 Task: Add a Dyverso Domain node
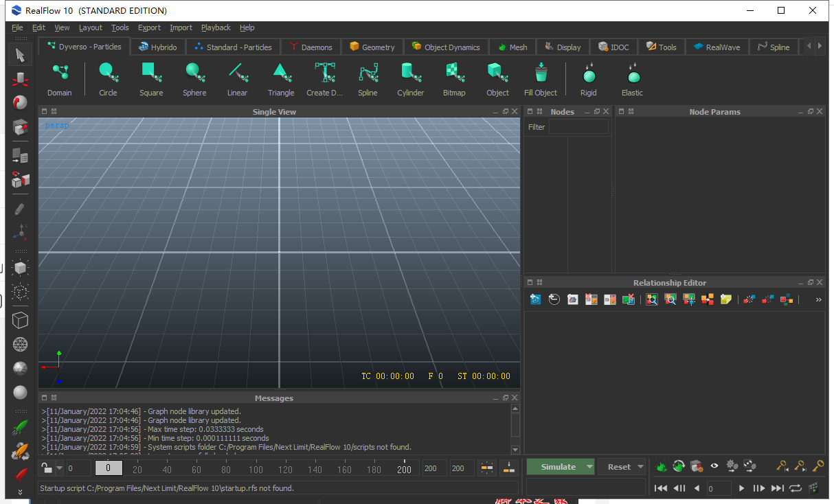[60, 73]
